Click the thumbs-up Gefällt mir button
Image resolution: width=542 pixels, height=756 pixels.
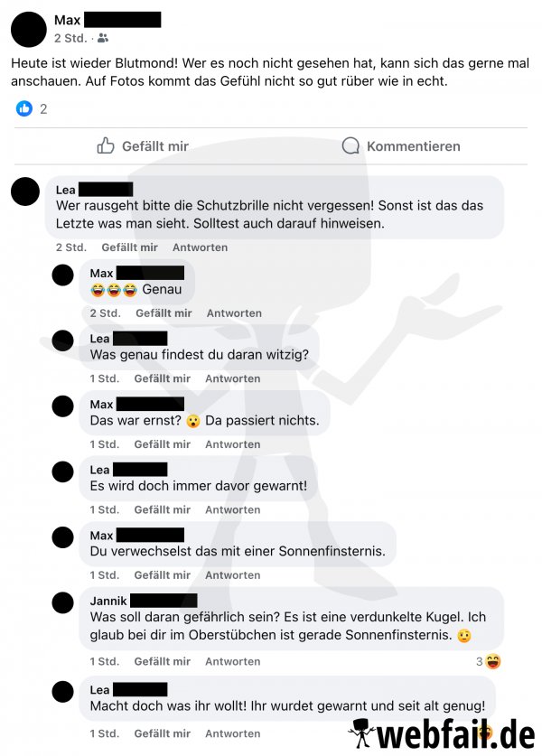[143, 145]
